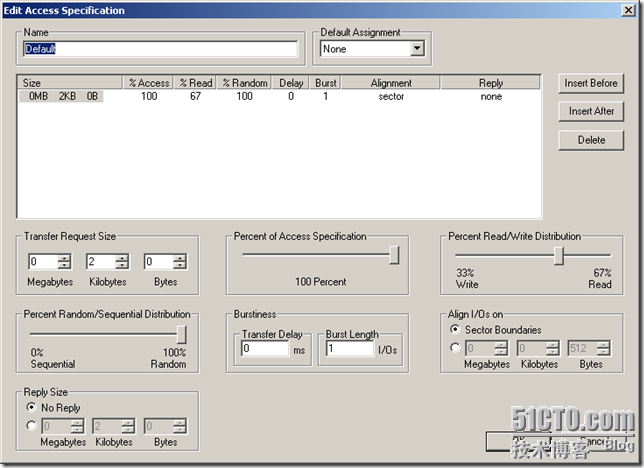Image resolution: width=644 pixels, height=468 pixels.
Task: Click the Delay column header
Action: click(x=291, y=83)
